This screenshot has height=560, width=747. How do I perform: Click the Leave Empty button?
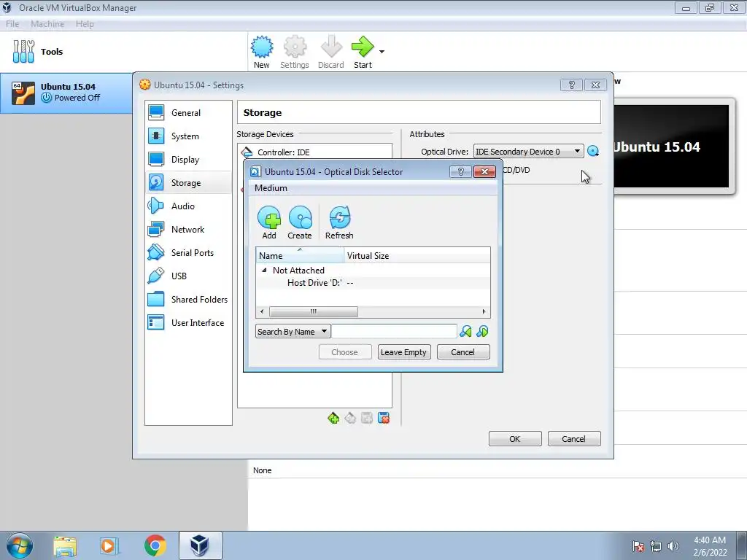click(404, 352)
